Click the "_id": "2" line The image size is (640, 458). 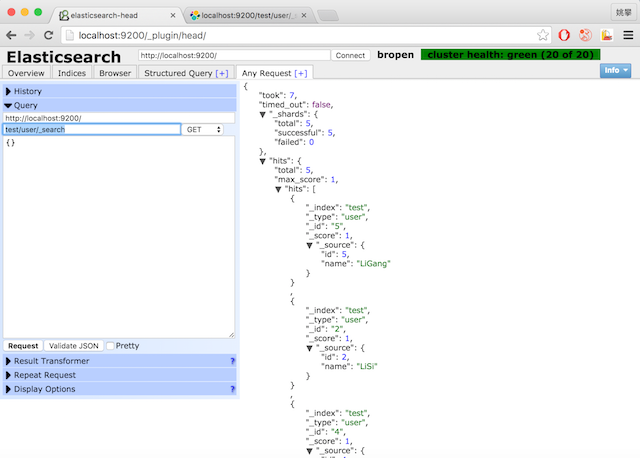326,329
